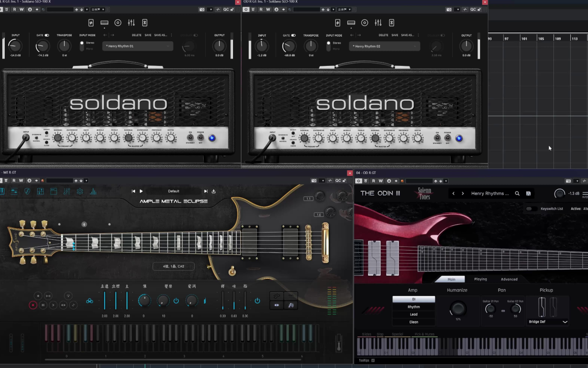Open snapshot dropdown arrow in ME R GT window
588x368 pixels.
point(322,181)
